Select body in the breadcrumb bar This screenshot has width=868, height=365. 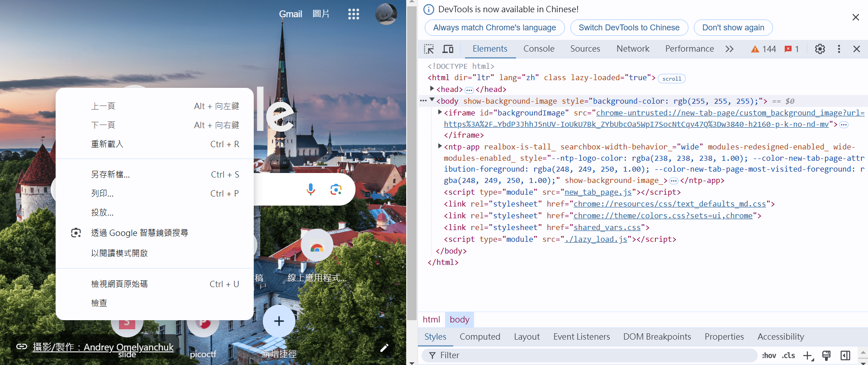pyautogui.click(x=459, y=320)
